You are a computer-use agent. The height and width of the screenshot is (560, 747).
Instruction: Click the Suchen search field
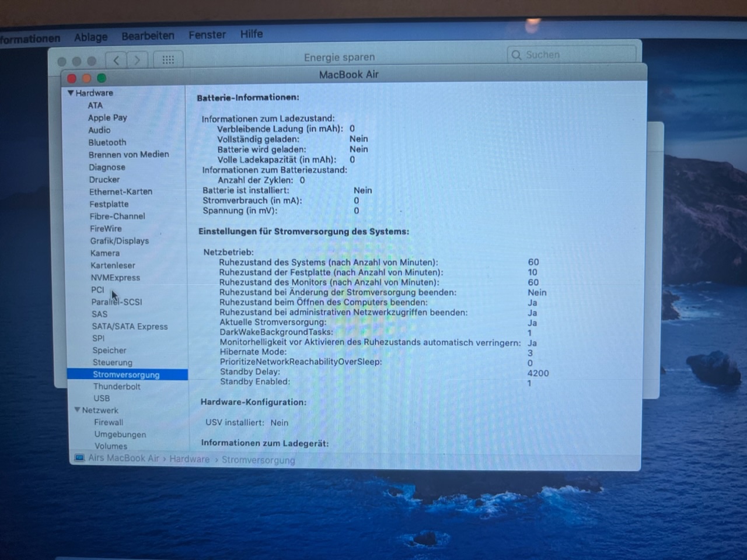[x=572, y=55]
